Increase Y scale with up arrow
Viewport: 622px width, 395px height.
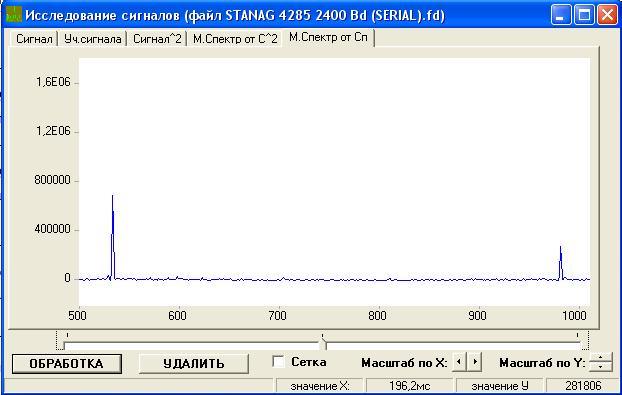pos(600,357)
